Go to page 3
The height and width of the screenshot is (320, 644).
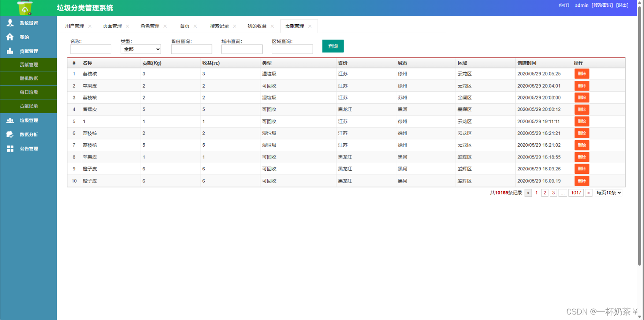click(x=554, y=193)
